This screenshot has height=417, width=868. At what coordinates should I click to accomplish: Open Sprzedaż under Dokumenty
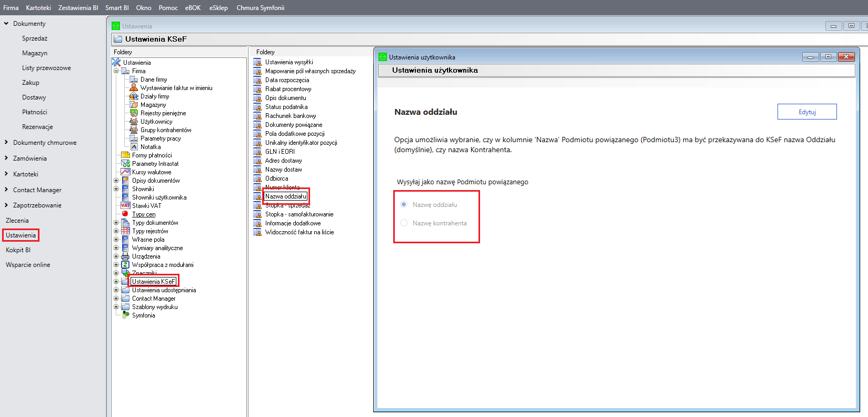tap(35, 38)
